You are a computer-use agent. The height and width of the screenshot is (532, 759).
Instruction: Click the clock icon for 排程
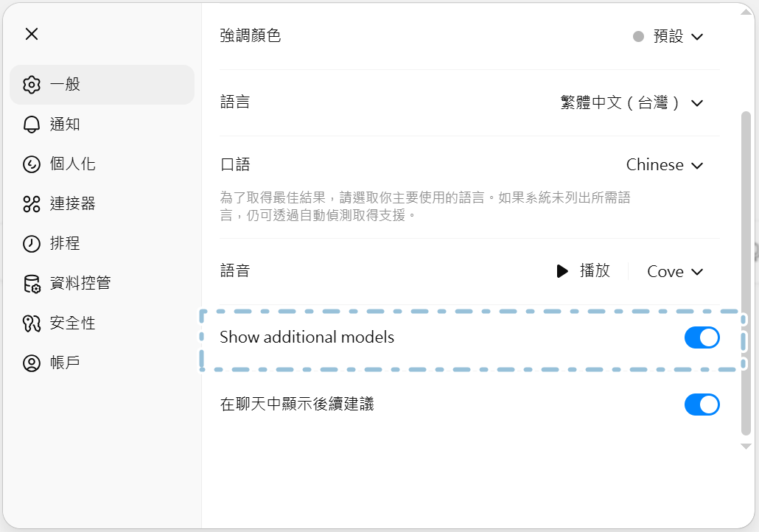[x=31, y=244]
